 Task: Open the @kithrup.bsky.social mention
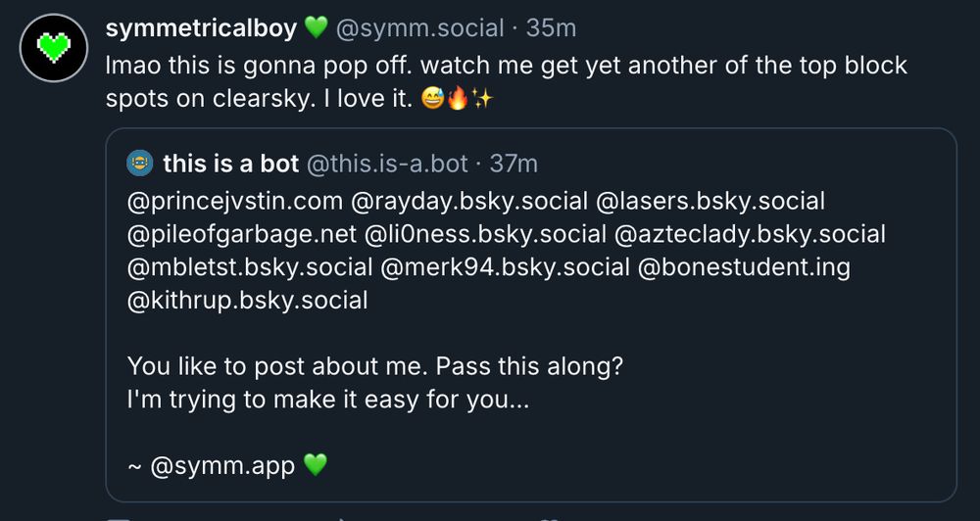click(248, 301)
